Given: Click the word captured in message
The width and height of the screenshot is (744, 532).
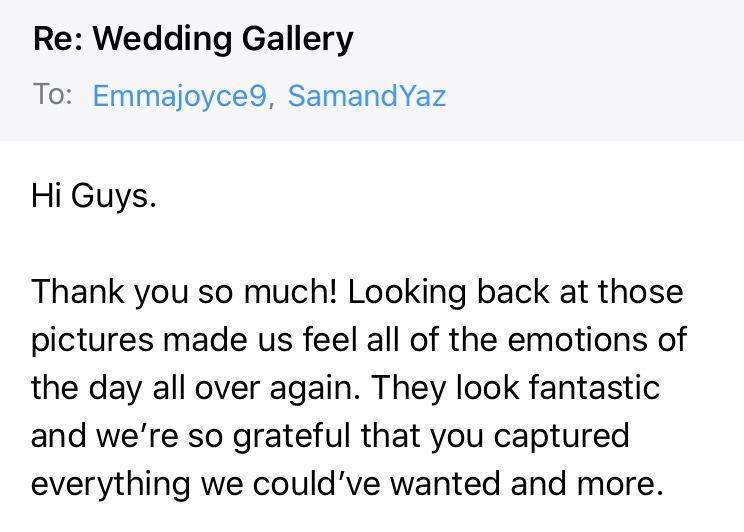Looking at the screenshot, I should 561,437.
